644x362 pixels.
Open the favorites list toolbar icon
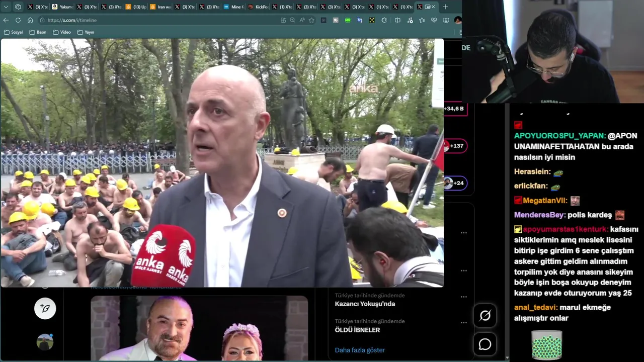(422, 20)
